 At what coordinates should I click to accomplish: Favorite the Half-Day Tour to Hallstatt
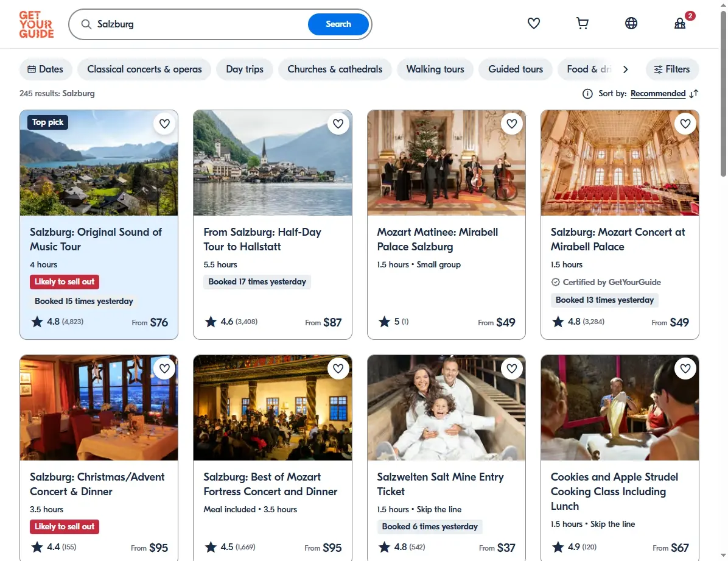(338, 124)
